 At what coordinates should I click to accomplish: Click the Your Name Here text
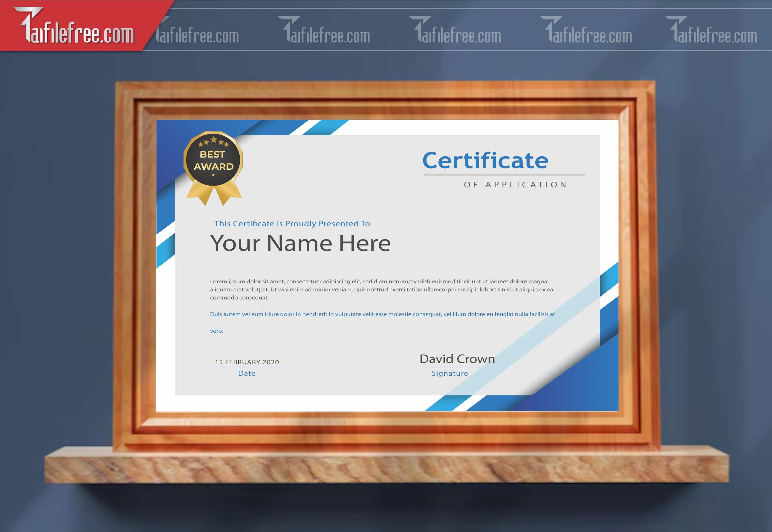pyautogui.click(x=300, y=243)
